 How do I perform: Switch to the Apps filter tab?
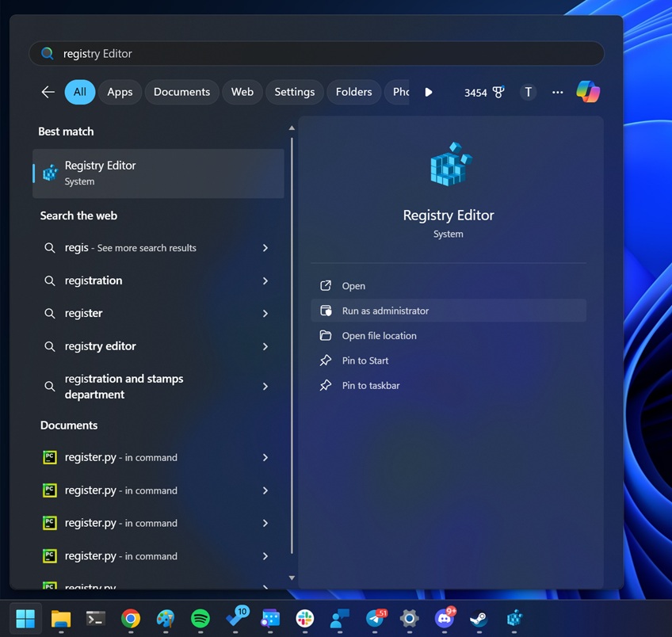click(120, 92)
